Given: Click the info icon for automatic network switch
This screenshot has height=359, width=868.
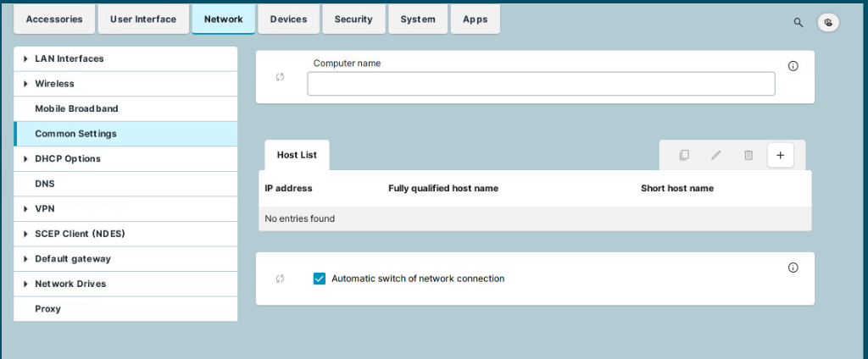Looking at the screenshot, I should coord(793,268).
